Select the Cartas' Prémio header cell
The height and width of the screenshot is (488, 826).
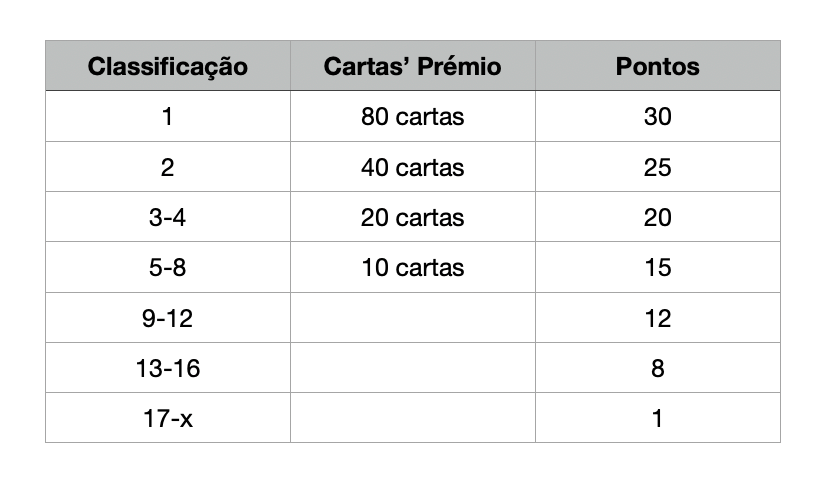(x=412, y=67)
